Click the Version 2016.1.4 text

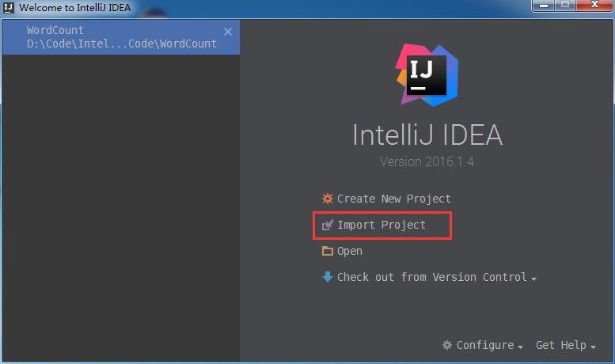coord(427,161)
